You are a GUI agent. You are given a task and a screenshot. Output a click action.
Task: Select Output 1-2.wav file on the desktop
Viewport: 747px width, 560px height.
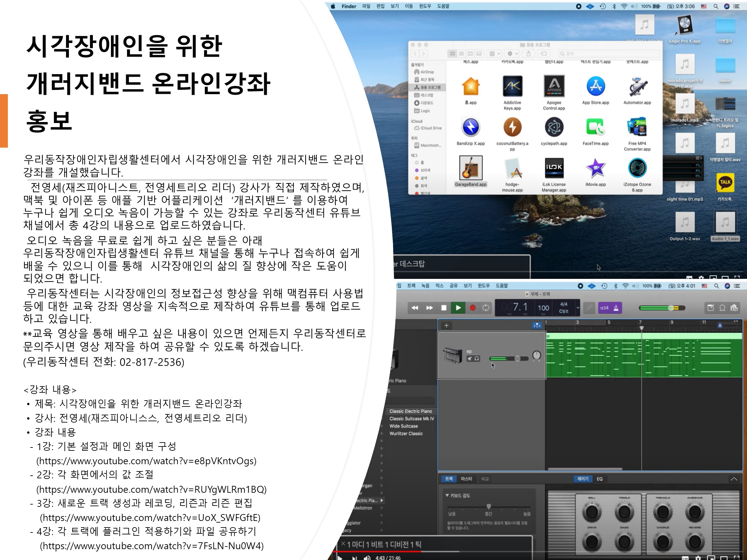click(x=685, y=222)
